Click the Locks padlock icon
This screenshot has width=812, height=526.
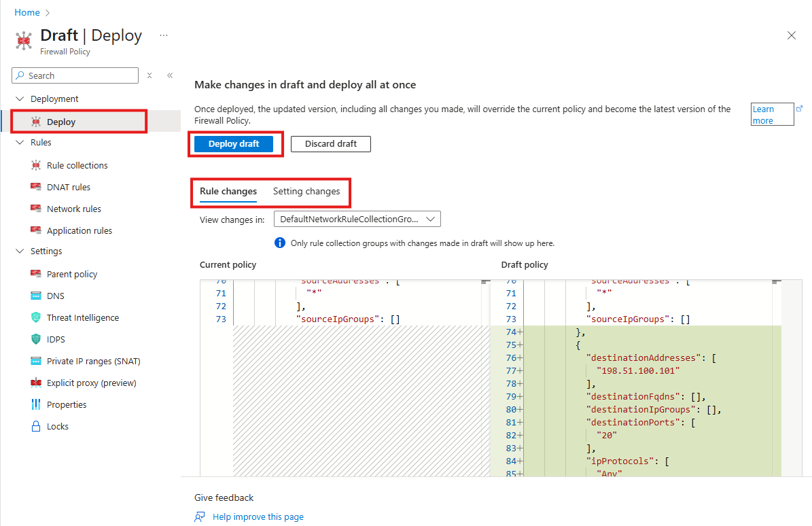(36, 426)
